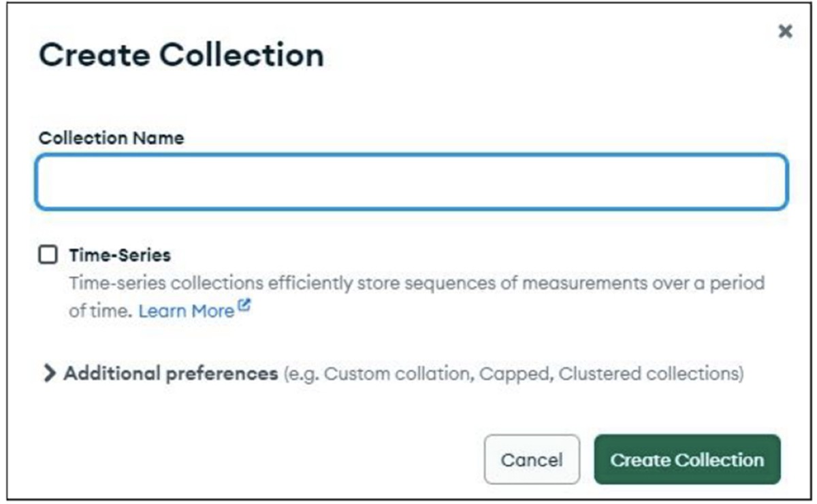Show Capped and Clustered collection options
Screen dimensions: 817x504
click(170, 373)
